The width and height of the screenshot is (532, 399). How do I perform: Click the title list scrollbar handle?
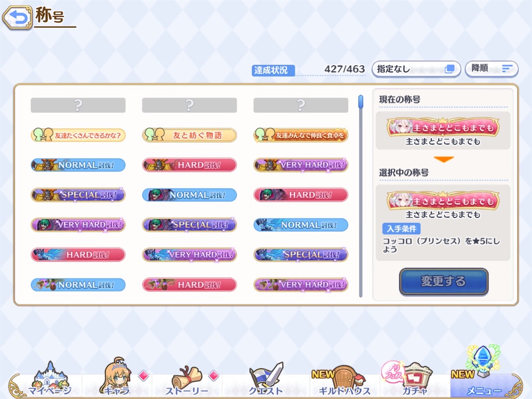coord(361,102)
